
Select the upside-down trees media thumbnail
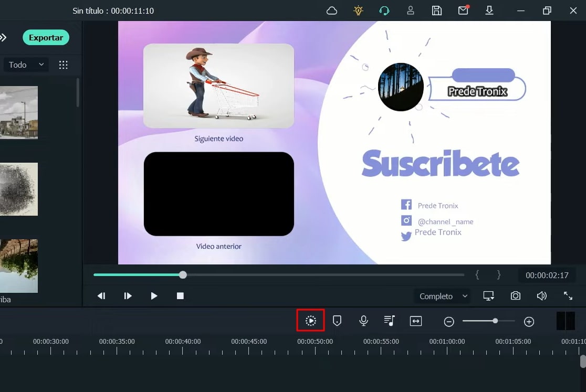tap(19, 266)
